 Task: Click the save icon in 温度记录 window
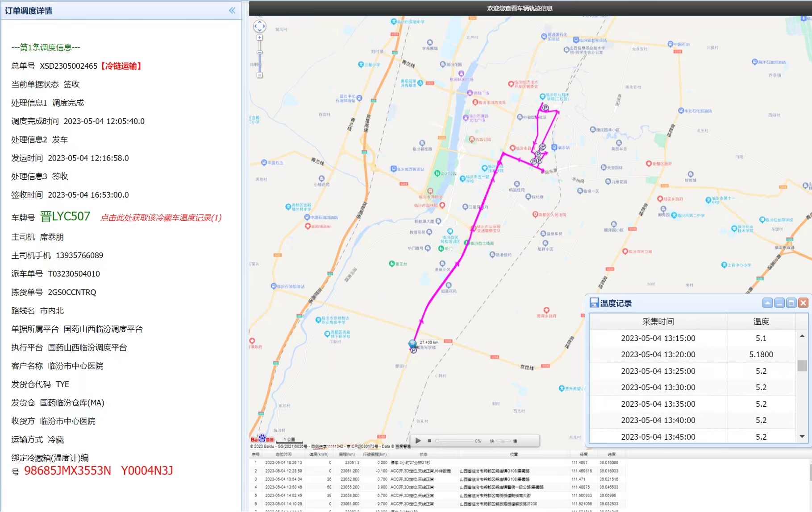coord(594,303)
